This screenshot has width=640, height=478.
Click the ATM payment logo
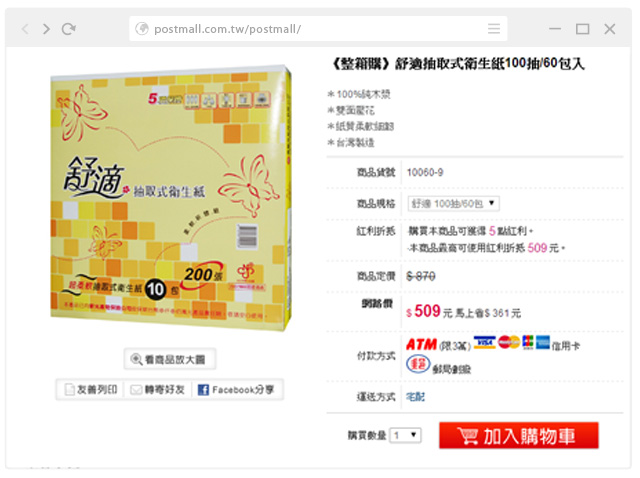click(x=421, y=344)
